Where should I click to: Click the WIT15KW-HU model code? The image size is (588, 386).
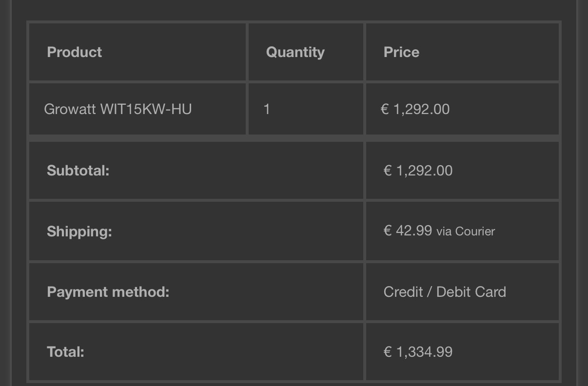pyautogui.click(x=146, y=109)
